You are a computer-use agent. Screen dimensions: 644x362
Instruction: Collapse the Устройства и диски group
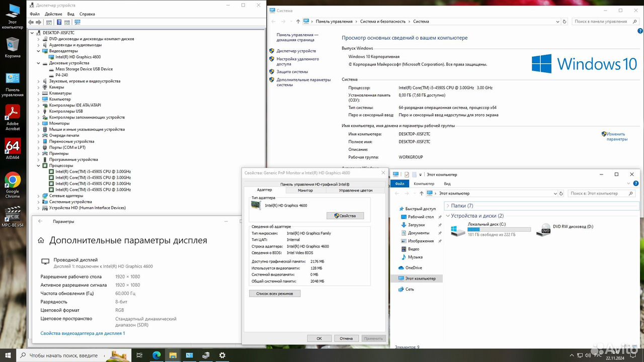(448, 216)
